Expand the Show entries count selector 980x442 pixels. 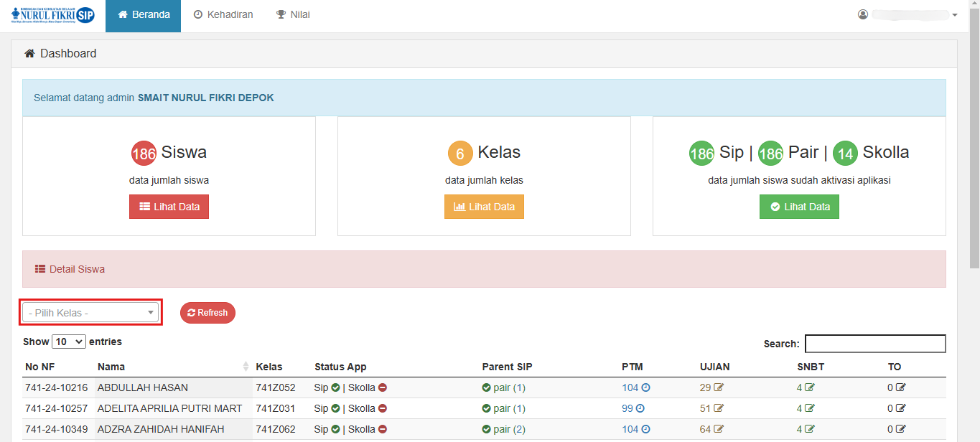pos(69,342)
